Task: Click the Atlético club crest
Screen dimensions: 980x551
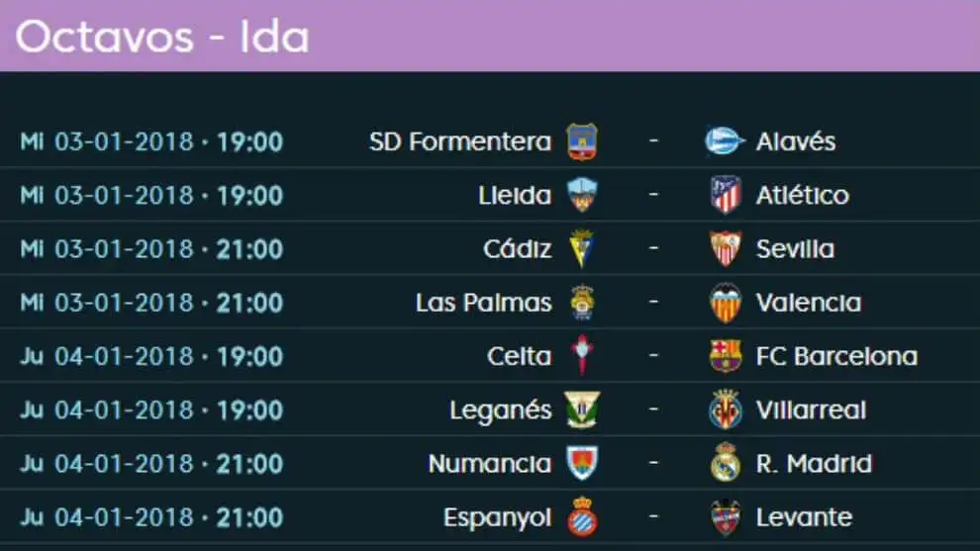Action: 726,195
